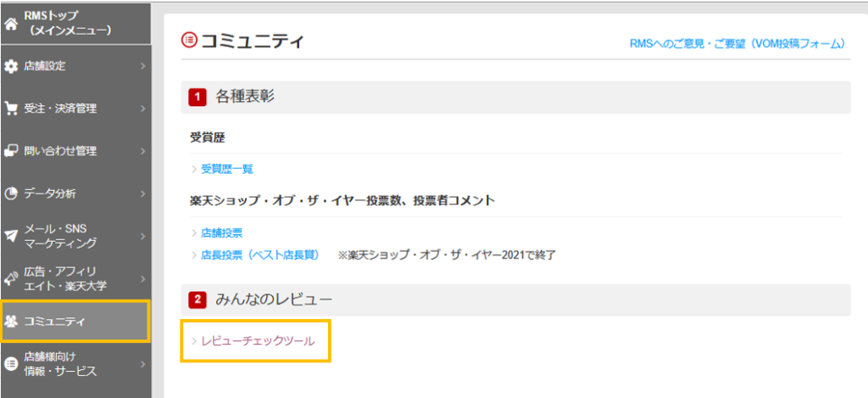Click the megaphone icon for 広告・アフィリエイト
This screenshot has height=398, width=868.
[x=10, y=278]
